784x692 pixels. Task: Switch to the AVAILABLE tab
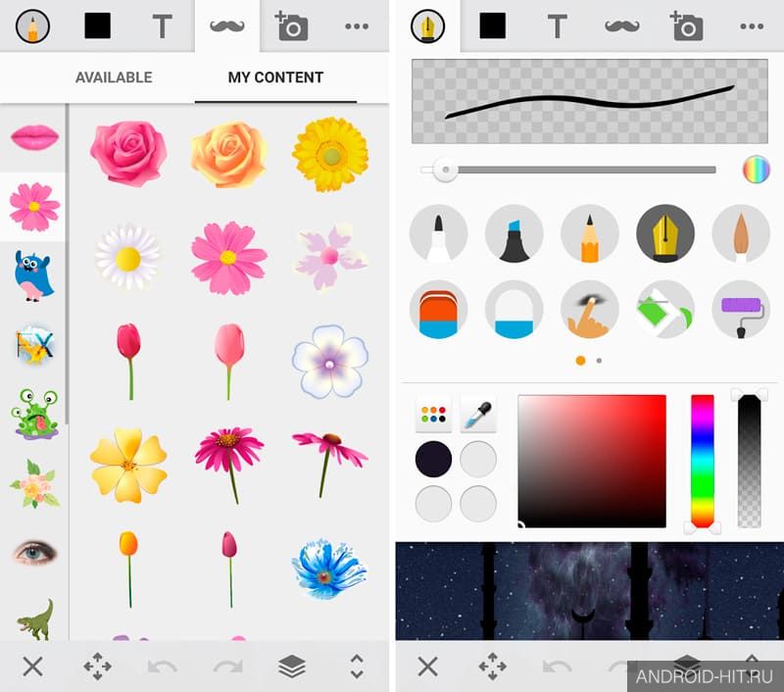click(114, 77)
